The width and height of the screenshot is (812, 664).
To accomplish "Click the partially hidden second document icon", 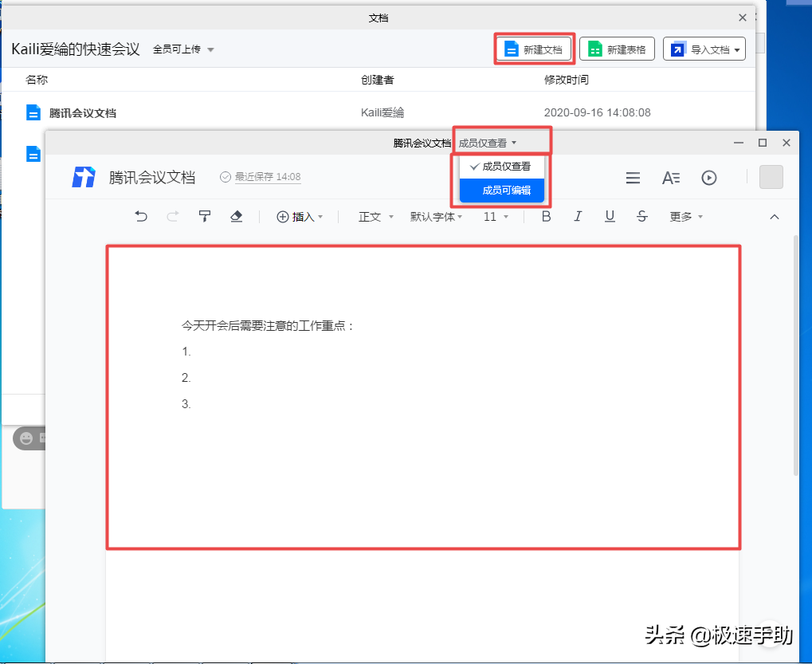I will (33, 154).
